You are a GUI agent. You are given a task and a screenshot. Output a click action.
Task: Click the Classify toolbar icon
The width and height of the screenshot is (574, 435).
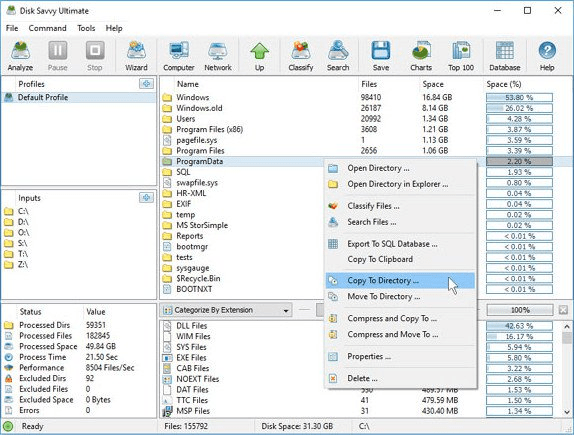point(301,56)
